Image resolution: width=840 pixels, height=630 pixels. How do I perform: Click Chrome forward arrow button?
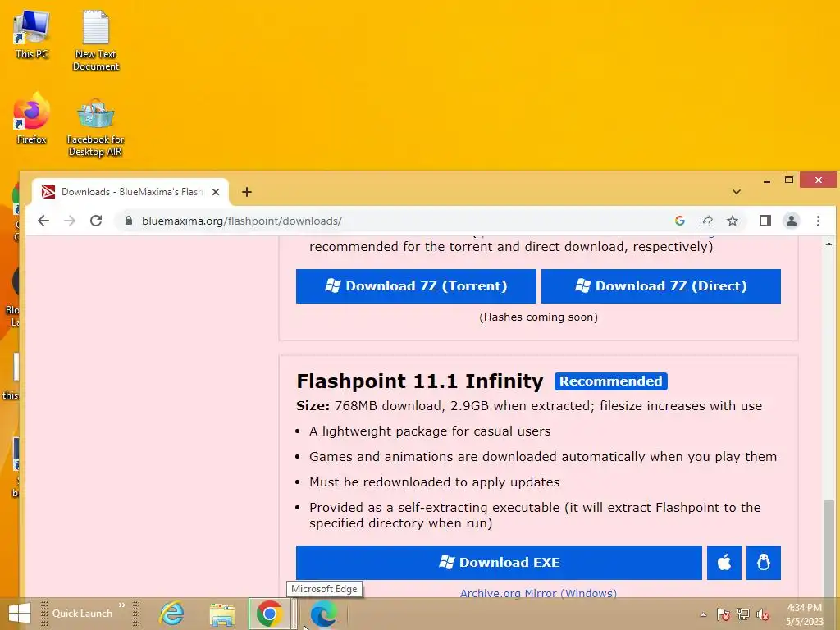70,221
